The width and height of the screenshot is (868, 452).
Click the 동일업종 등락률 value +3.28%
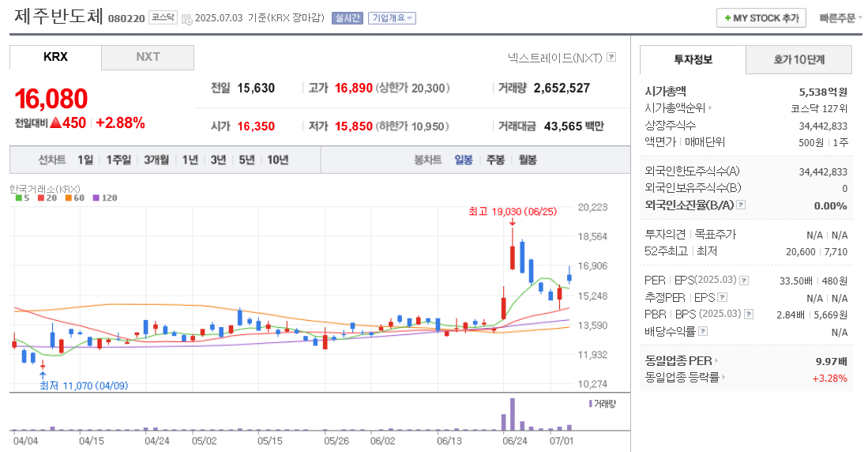point(829,379)
